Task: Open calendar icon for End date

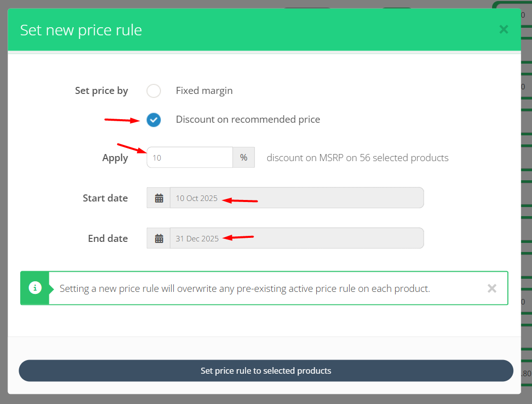Action: click(x=159, y=238)
